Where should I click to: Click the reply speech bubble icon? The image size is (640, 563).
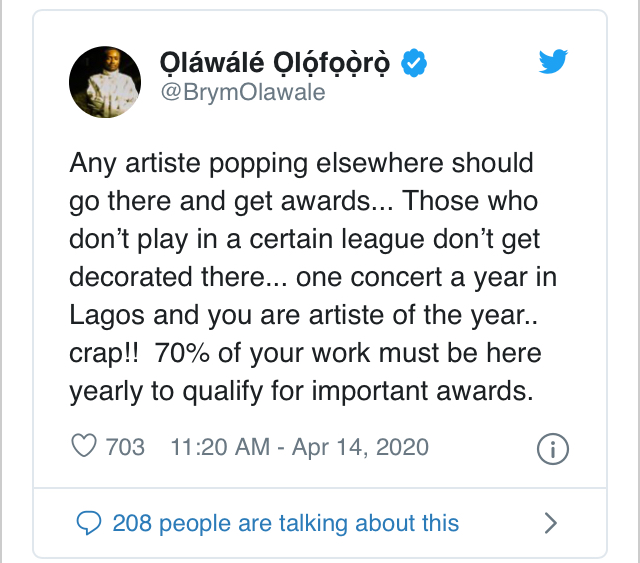pos(89,522)
